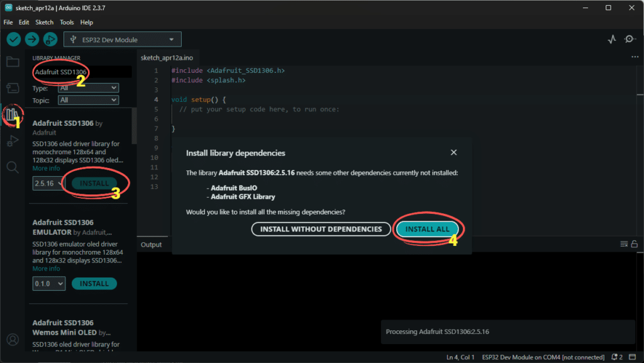Click the library search input field

[82, 72]
